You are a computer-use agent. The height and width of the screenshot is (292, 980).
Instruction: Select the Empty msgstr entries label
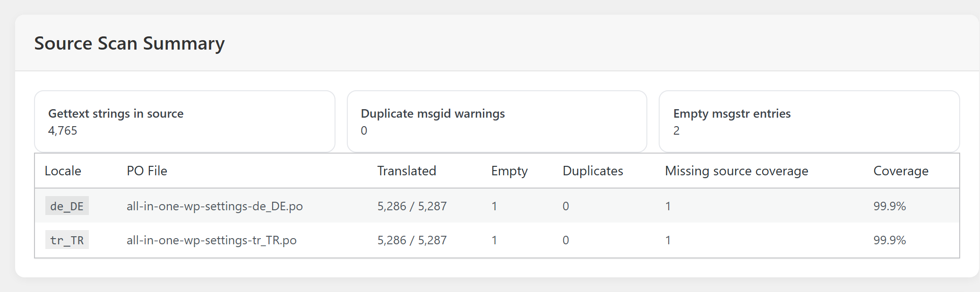[x=732, y=114]
